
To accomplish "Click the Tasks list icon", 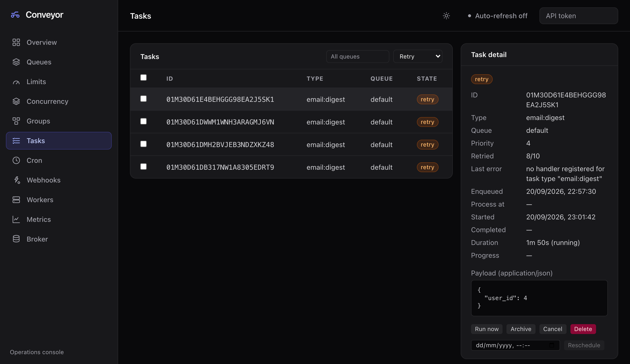I will point(16,141).
